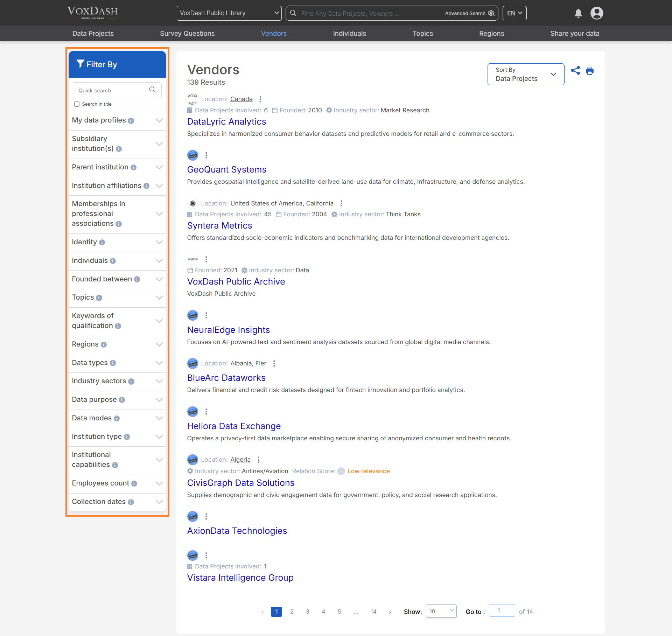Open the user profile avatar menu

pyautogui.click(x=596, y=13)
